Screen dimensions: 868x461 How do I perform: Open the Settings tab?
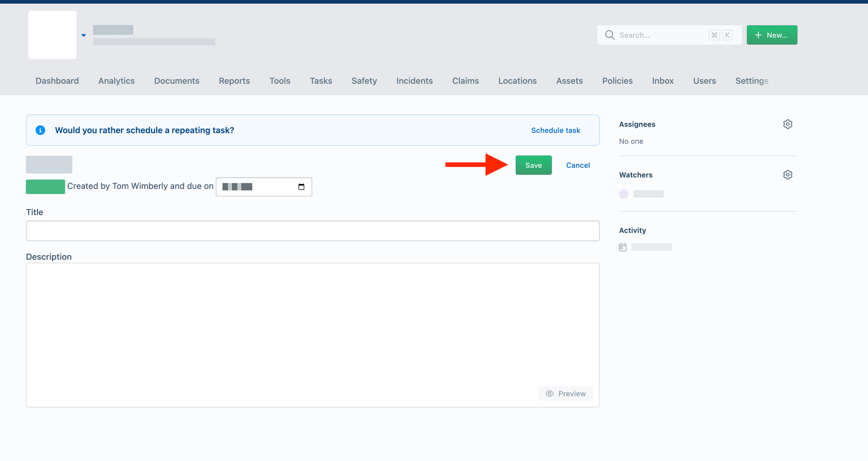pos(752,81)
